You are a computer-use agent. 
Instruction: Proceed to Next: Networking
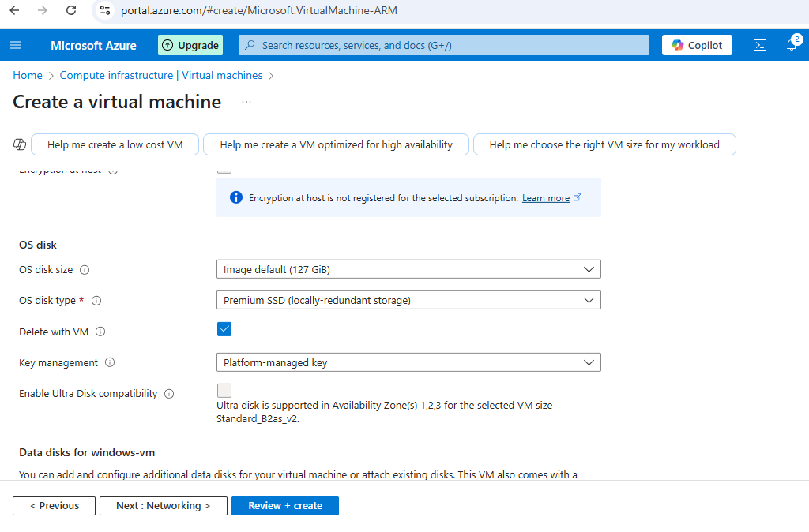(163, 506)
